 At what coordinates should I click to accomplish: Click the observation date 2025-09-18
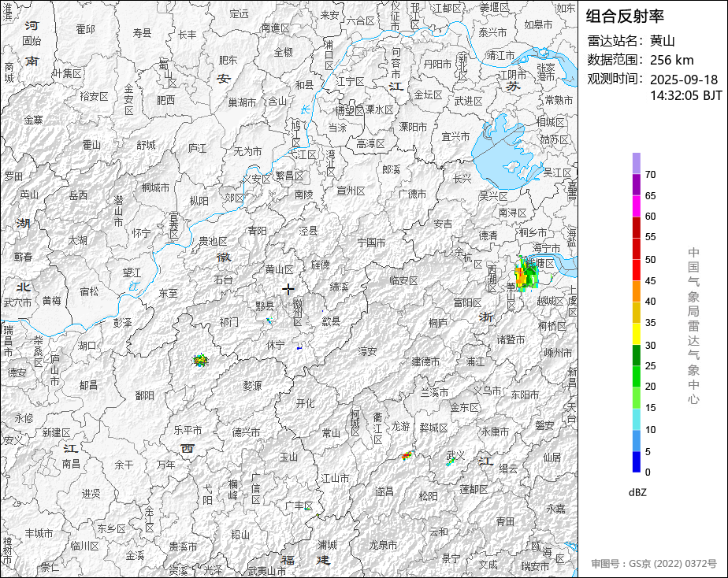click(683, 80)
